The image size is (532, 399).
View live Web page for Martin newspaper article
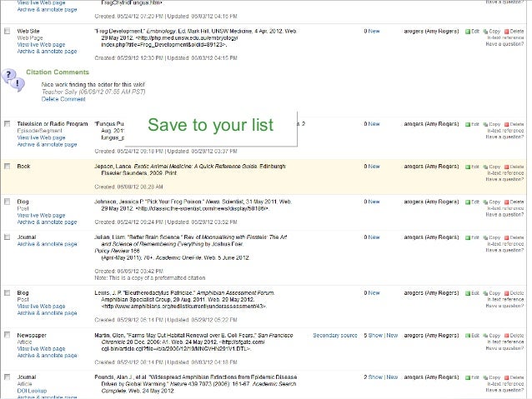click(41, 348)
